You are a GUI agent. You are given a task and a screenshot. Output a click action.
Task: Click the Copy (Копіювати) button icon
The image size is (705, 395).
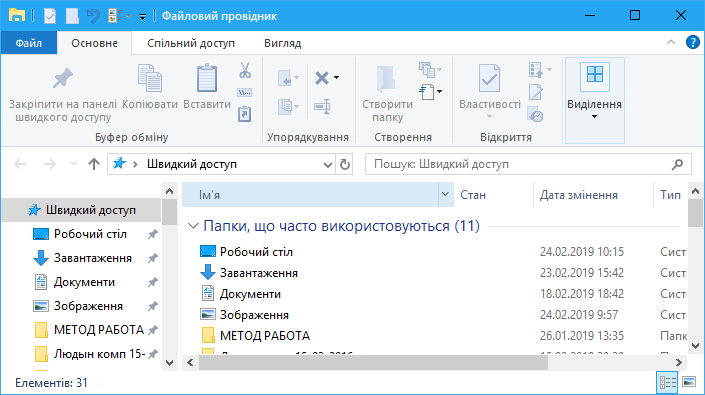tap(150, 79)
